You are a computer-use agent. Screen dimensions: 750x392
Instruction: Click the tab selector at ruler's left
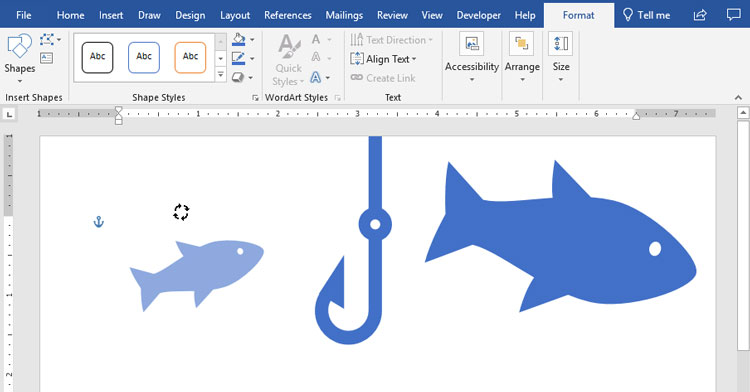(x=9, y=114)
